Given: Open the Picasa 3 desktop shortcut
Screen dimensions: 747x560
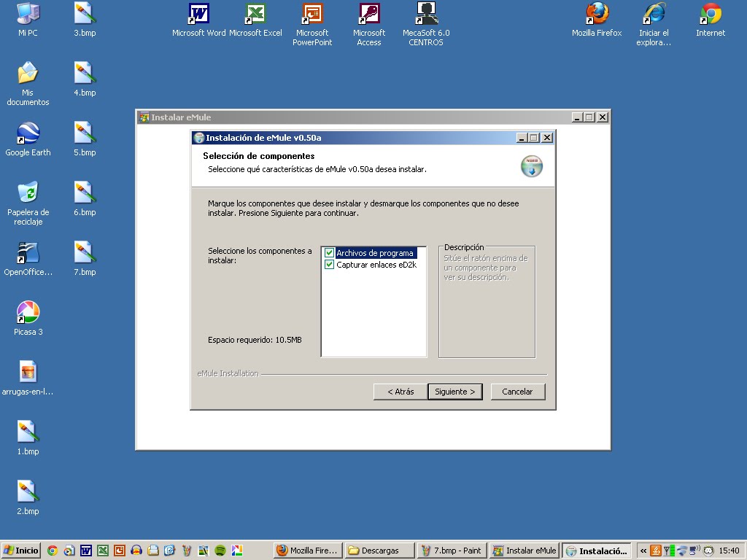Looking at the screenshot, I should pos(28,319).
